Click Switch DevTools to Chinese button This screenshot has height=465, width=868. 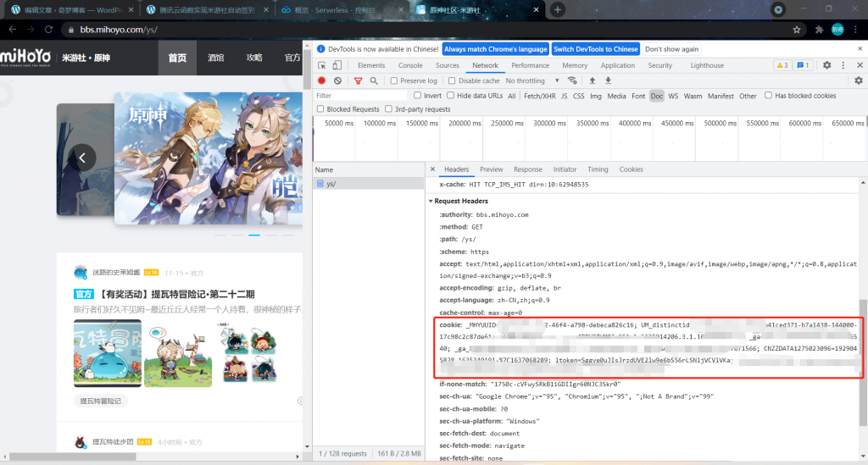coord(596,49)
